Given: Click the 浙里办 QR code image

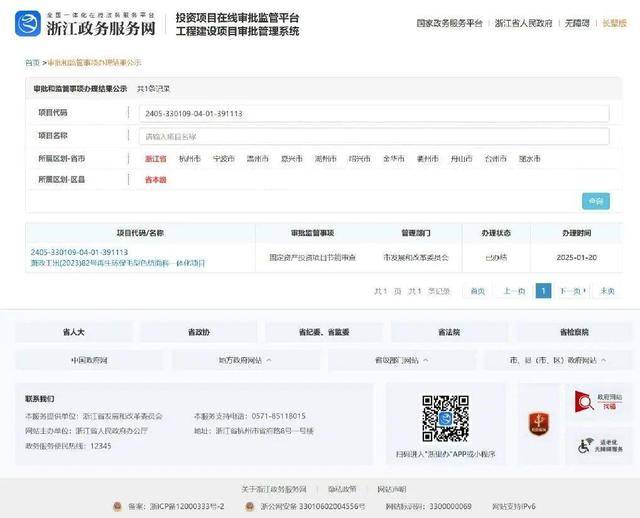Looking at the screenshot, I should tap(445, 417).
